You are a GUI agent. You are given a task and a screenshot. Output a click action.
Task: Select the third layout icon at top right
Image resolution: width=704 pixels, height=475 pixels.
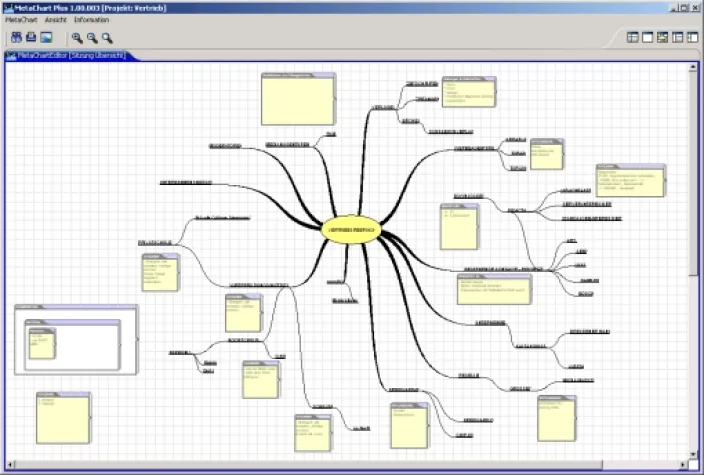point(662,38)
